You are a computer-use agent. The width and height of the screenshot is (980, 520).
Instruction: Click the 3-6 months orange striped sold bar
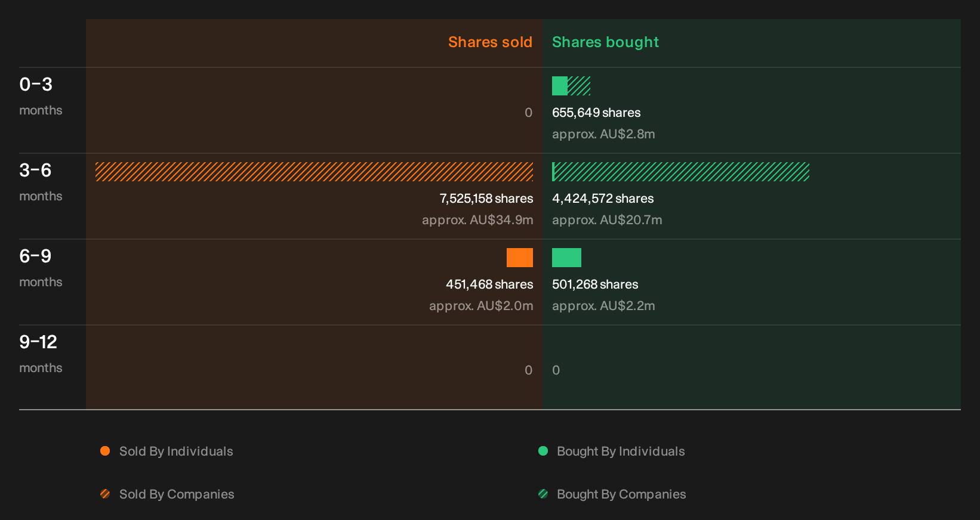[314, 172]
